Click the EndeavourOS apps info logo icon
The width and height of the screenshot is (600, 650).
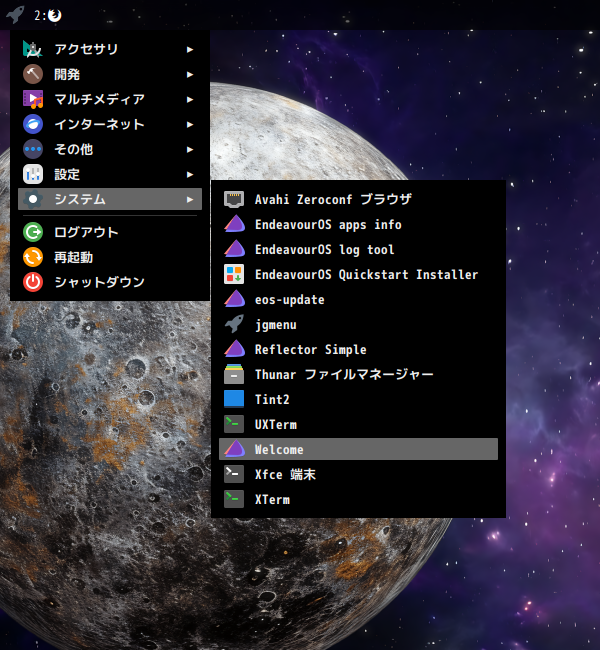tap(234, 224)
